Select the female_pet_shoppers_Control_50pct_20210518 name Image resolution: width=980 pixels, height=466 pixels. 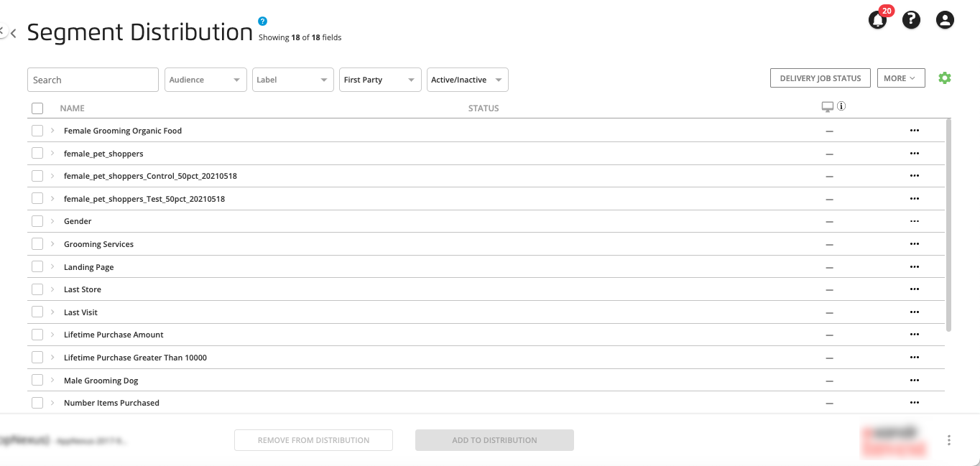(x=150, y=176)
